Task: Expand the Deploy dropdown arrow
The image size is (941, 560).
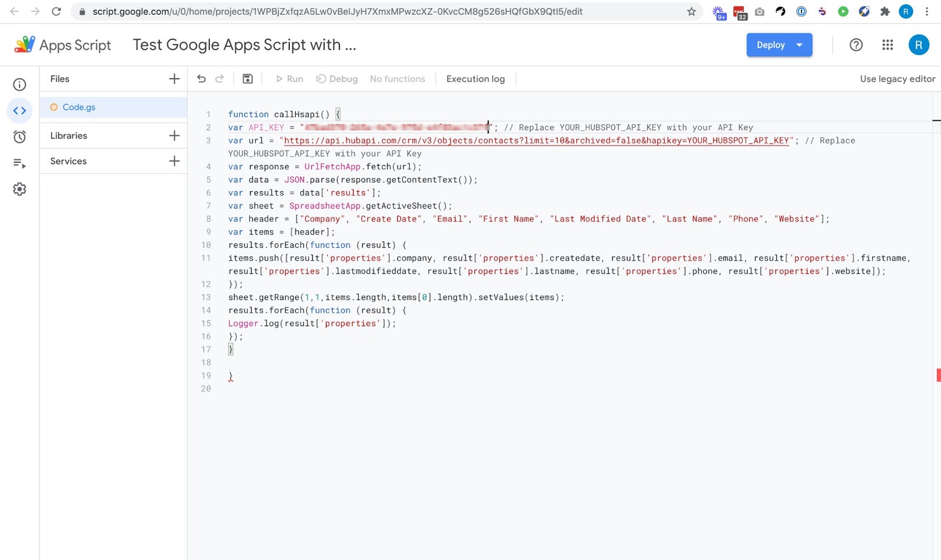Action: [x=800, y=45]
